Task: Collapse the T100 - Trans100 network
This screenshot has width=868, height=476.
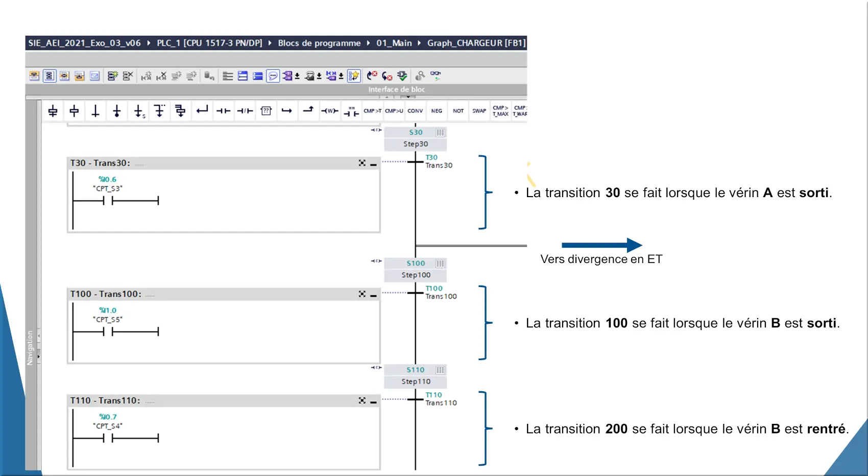Action: (x=374, y=295)
